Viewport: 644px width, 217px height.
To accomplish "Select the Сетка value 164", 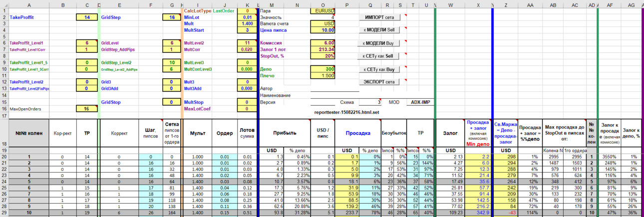I will (172, 213).
